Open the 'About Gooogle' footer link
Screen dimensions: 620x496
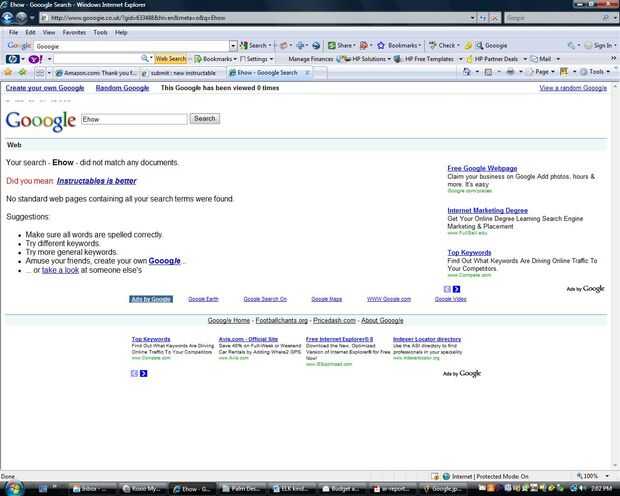[x=382, y=320]
